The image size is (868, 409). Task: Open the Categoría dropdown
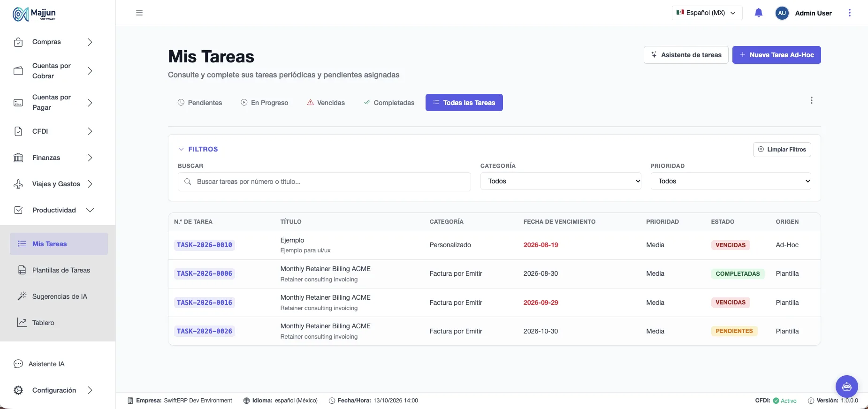point(561,181)
